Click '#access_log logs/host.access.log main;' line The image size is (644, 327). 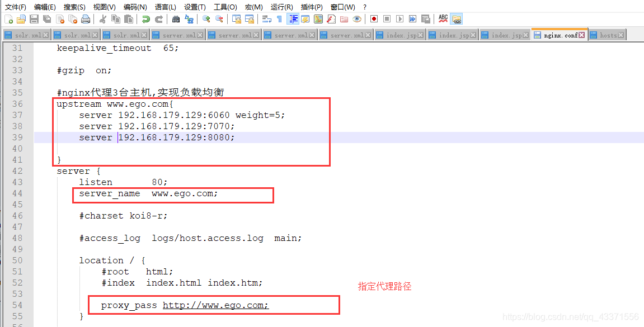click(190, 238)
